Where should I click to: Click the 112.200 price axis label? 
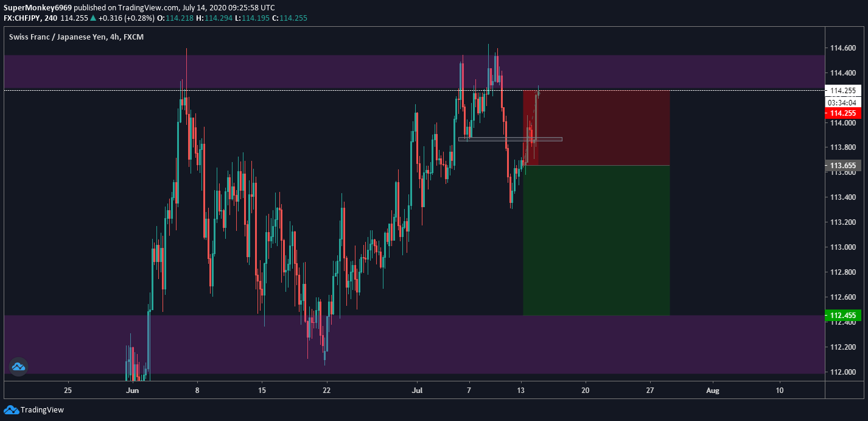tap(842, 347)
